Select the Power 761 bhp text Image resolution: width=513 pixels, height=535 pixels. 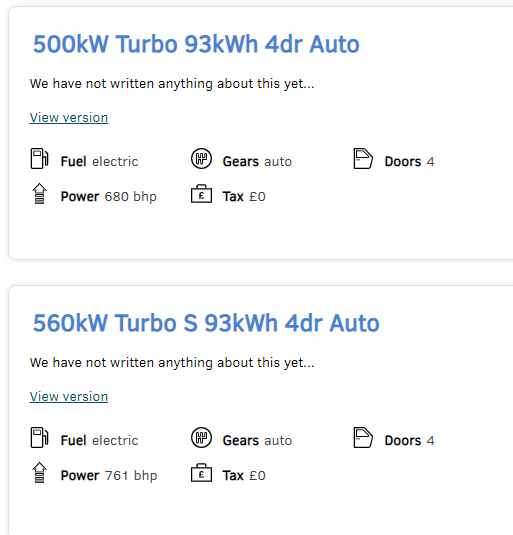(109, 476)
